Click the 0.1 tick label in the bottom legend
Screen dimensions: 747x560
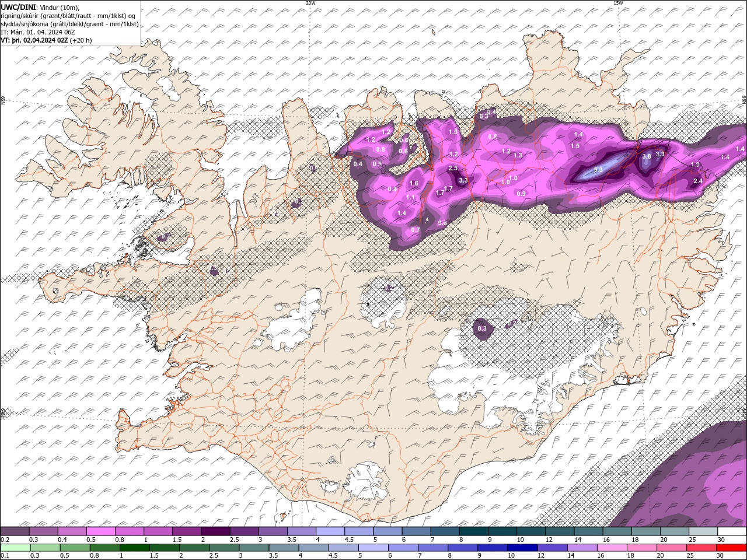pyautogui.click(x=5, y=556)
